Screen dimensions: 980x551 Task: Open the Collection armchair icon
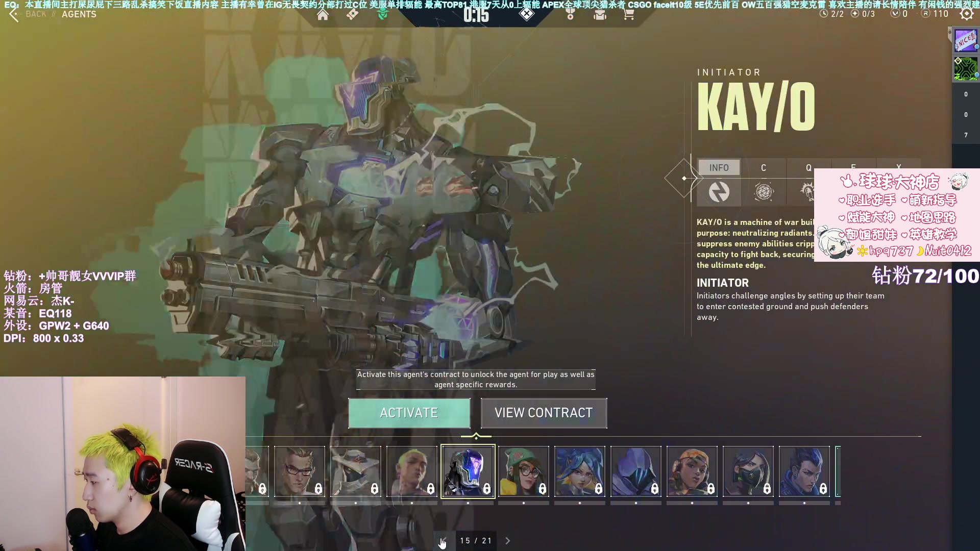[600, 14]
